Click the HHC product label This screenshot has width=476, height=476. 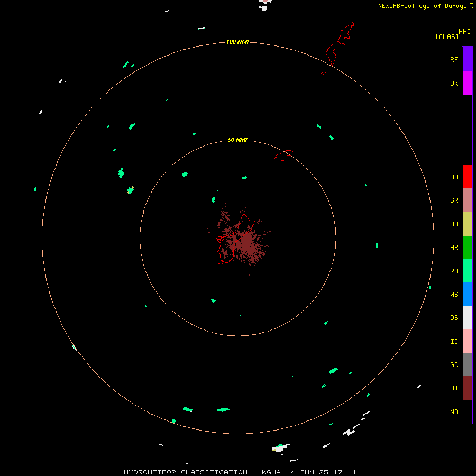tap(464, 32)
